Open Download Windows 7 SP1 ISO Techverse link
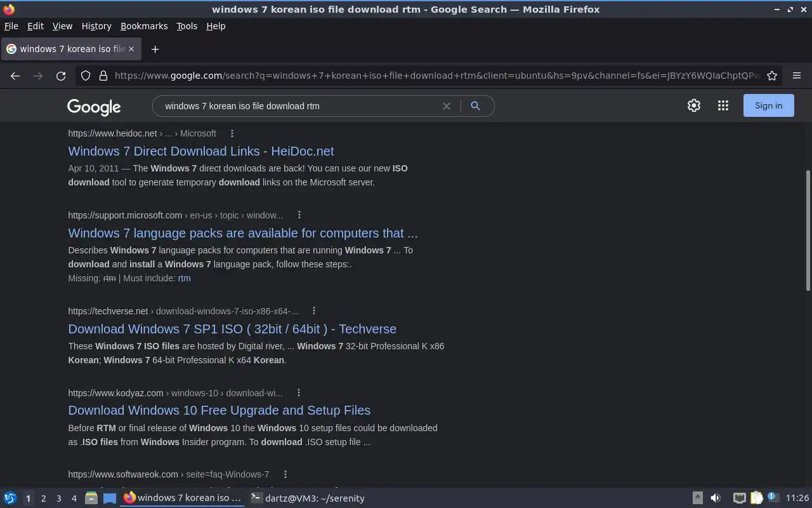Image resolution: width=812 pixels, height=508 pixels. click(x=232, y=329)
